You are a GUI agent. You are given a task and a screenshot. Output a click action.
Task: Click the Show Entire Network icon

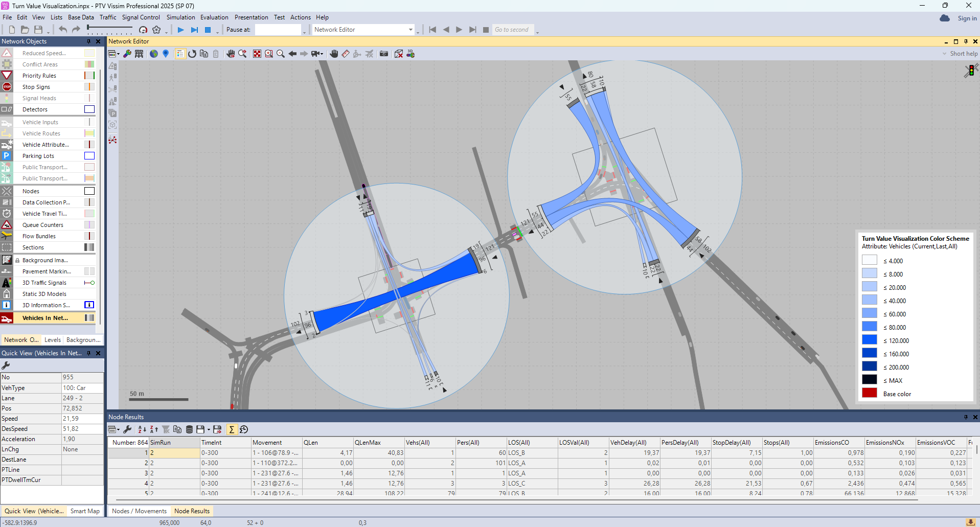click(257, 53)
